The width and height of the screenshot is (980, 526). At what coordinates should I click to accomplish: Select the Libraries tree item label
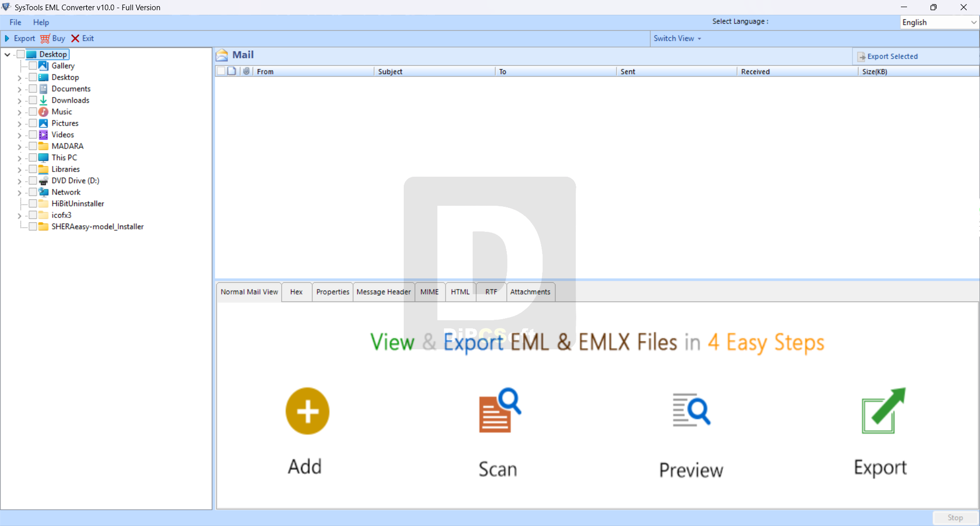65,169
